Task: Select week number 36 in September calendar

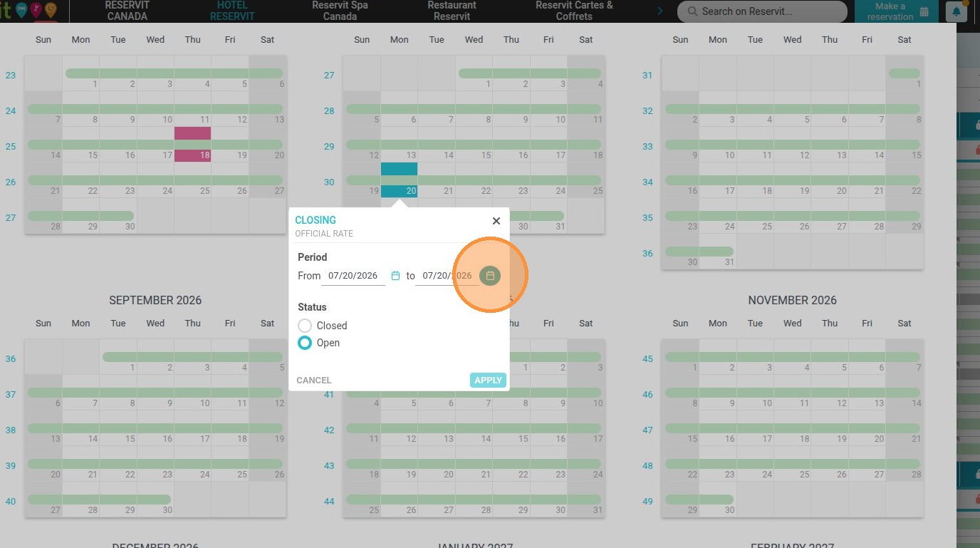Action: (x=11, y=358)
